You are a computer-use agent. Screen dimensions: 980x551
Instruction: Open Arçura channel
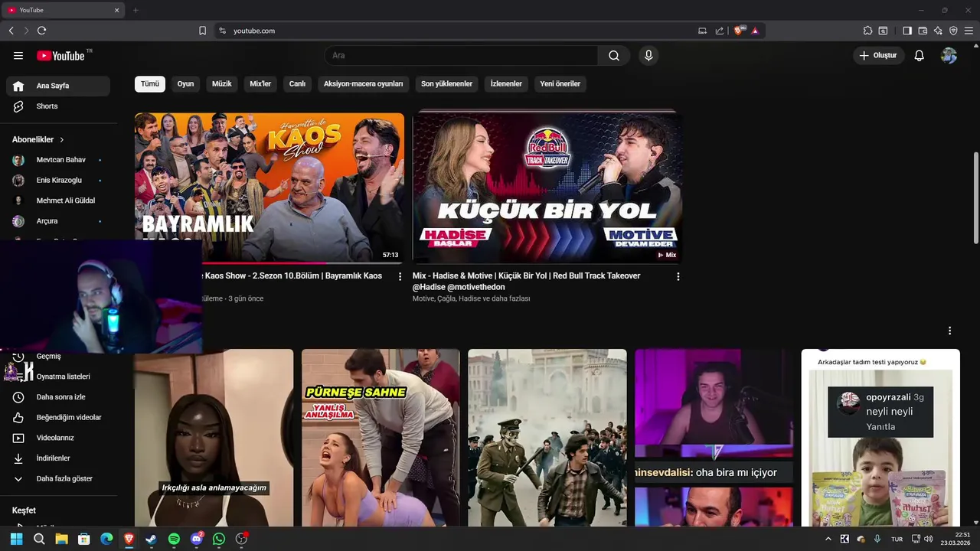57,221
